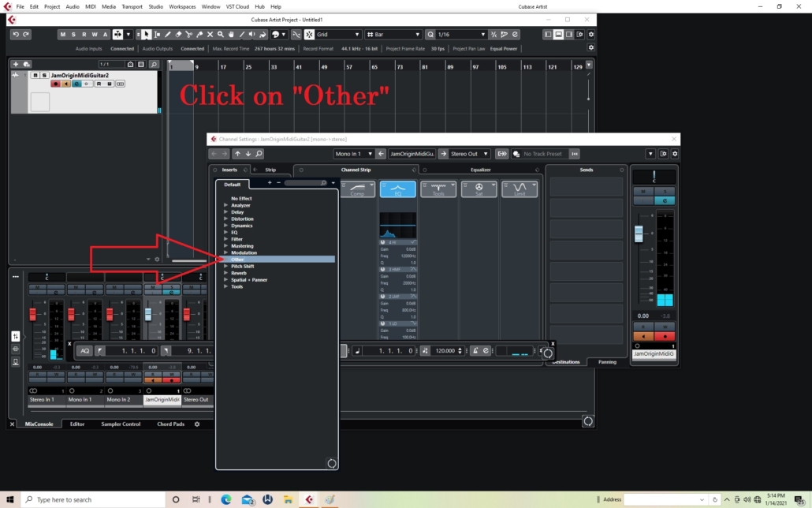Open Limit module in Channel Strip
The height and width of the screenshot is (508, 812).
[x=520, y=189]
